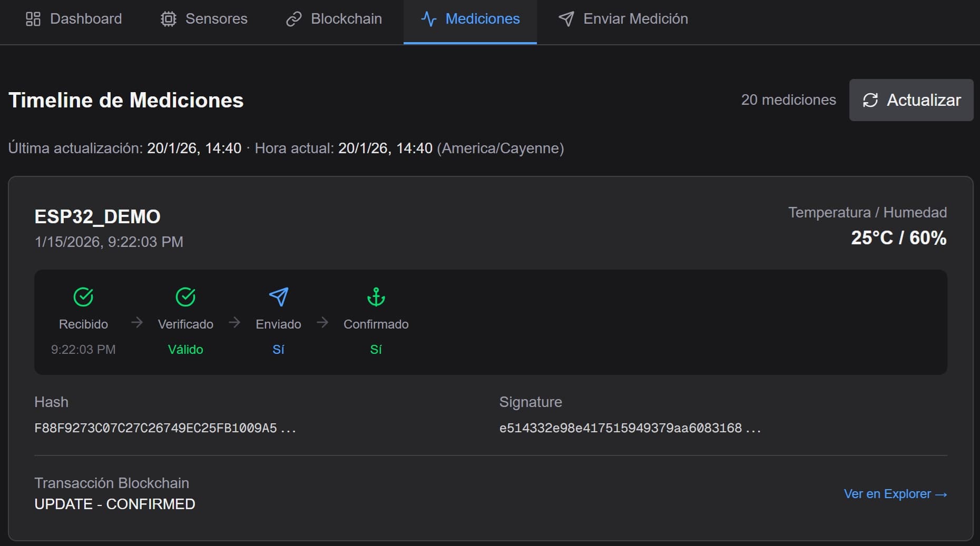980x546 pixels.
Task: Open the Sensores tab
Action: (x=204, y=18)
